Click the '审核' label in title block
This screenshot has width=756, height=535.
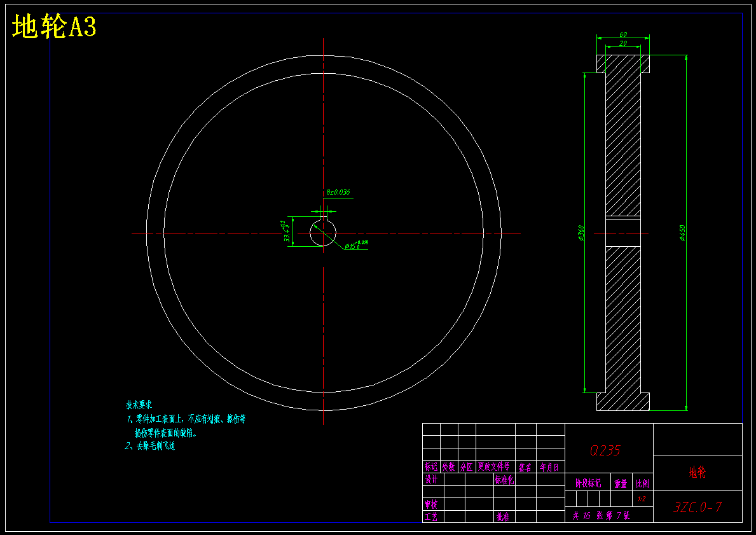pyautogui.click(x=431, y=504)
